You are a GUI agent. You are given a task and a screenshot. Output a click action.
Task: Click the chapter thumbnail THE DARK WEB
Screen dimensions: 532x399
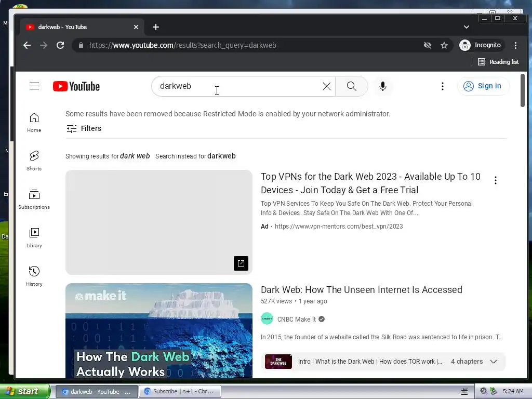click(x=278, y=362)
